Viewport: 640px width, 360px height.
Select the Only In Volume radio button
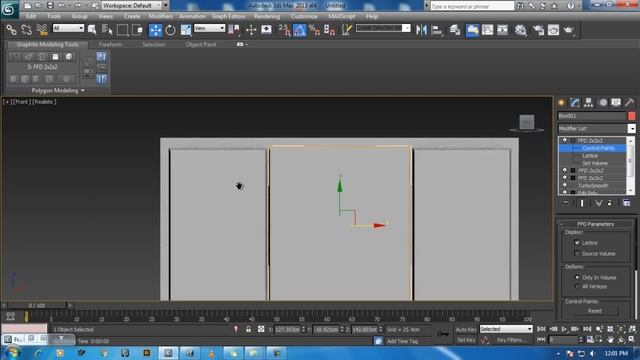click(577, 277)
